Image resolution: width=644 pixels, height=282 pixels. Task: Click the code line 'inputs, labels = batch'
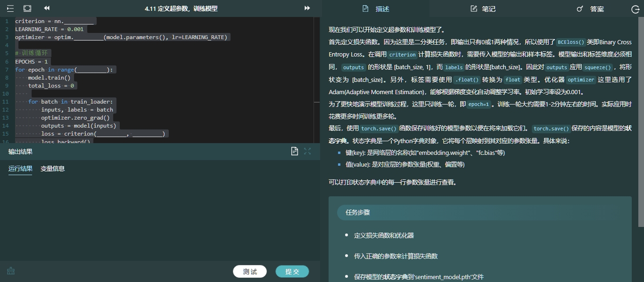pyautogui.click(x=77, y=110)
